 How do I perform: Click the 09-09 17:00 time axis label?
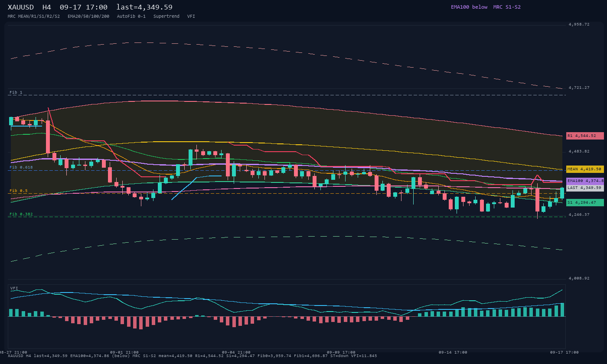click(341, 352)
